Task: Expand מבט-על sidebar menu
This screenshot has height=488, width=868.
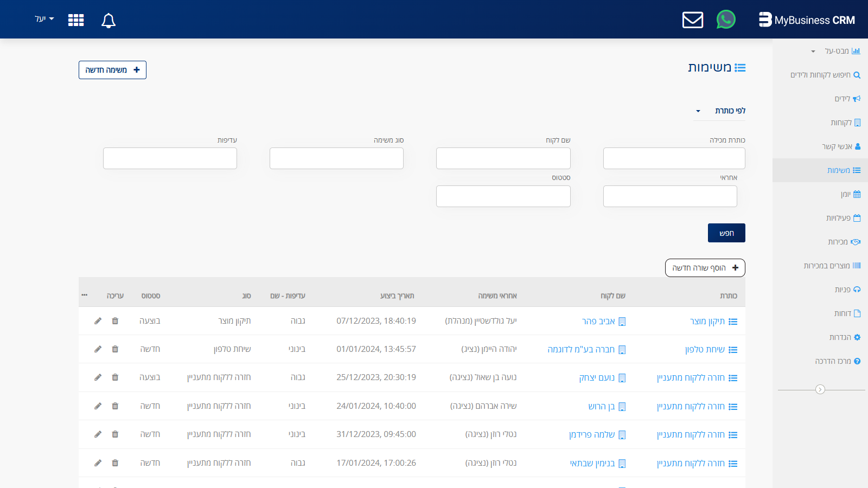Action: coord(836,51)
